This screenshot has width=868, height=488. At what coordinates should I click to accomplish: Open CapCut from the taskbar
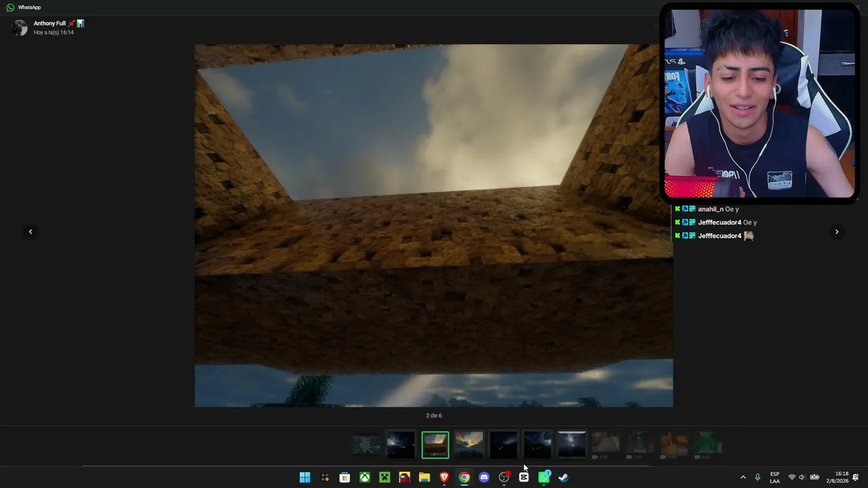pyautogui.click(x=524, y=477)
